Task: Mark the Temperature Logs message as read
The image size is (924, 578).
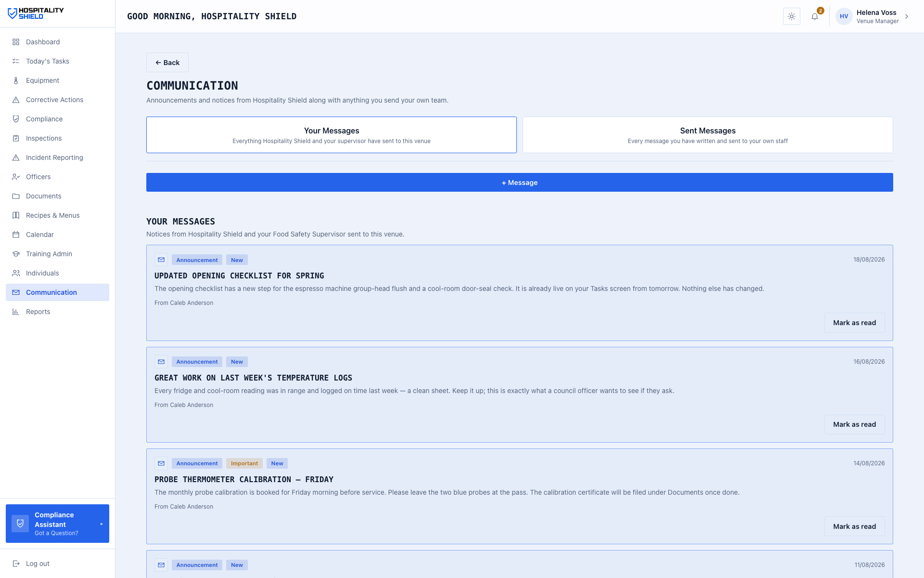Action: click(x=855, y=424)
